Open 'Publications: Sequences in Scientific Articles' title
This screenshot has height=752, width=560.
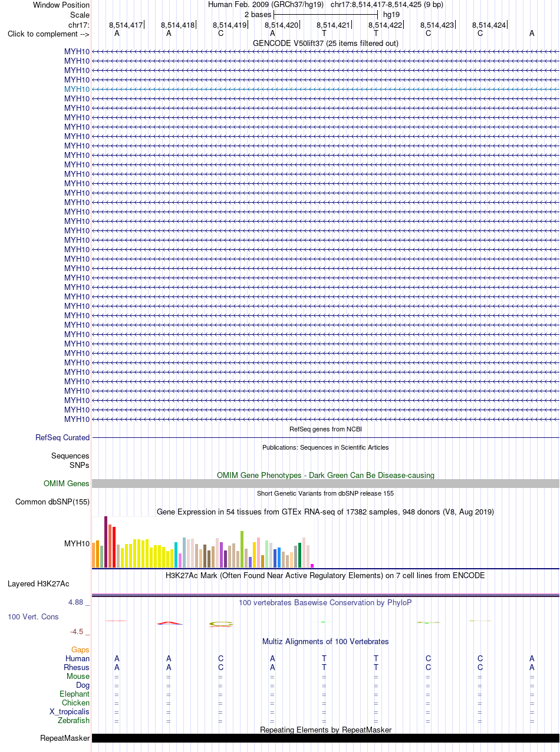point(325,447)
